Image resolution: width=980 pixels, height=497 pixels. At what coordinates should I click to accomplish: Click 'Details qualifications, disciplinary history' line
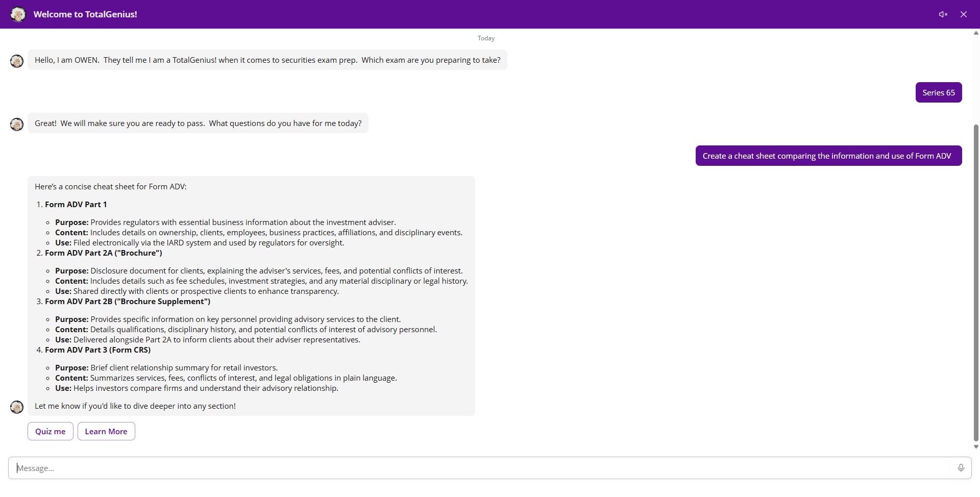click(246, 329)
